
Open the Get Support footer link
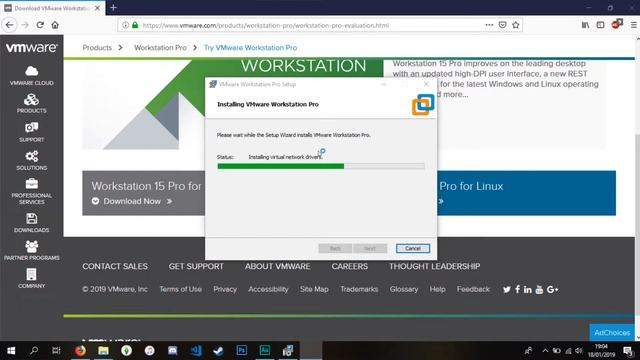pyautogui.click(x=196, y=267)
